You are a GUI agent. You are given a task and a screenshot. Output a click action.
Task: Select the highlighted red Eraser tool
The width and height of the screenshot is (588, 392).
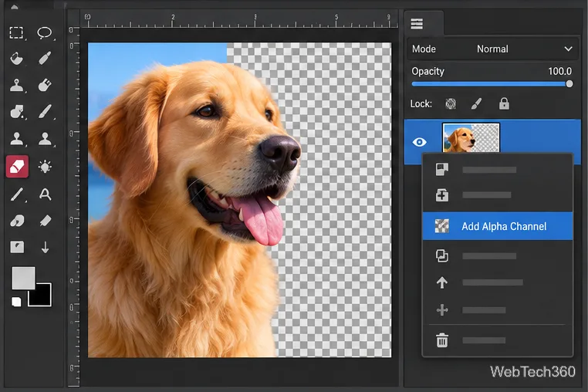tap(17, 166)
